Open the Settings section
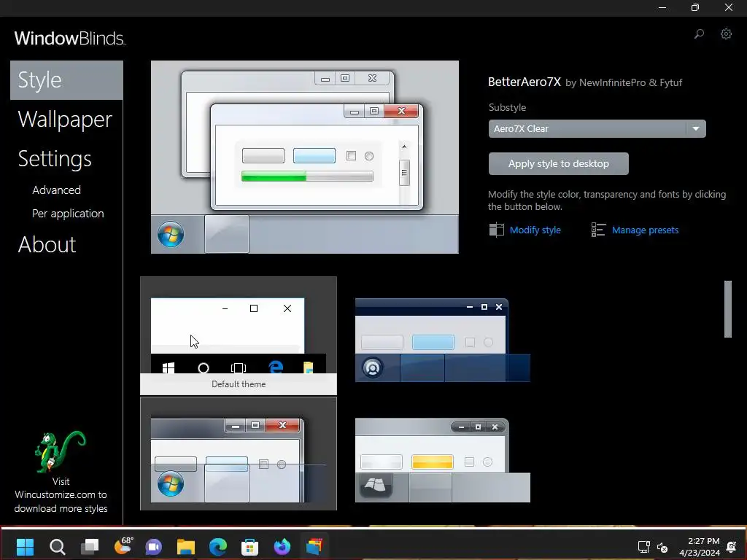The image size is (747, 560). [55, 158]
